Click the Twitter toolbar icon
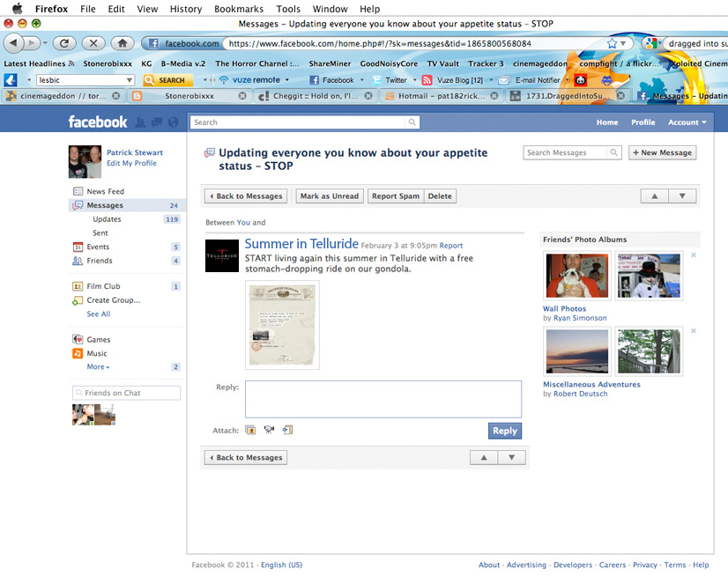Image resolution: width=728 pixels, height=576 pixels. [x=376, y=80]
